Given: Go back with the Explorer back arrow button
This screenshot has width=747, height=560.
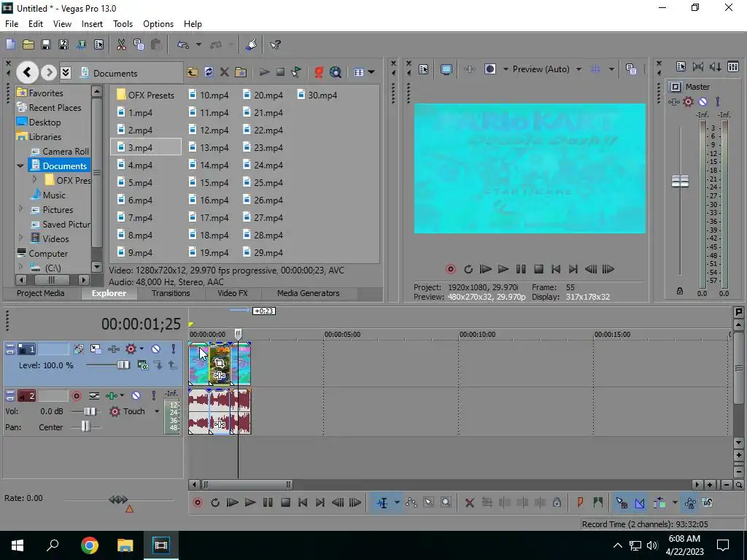Looking at the screenshot, I should 27,72.
